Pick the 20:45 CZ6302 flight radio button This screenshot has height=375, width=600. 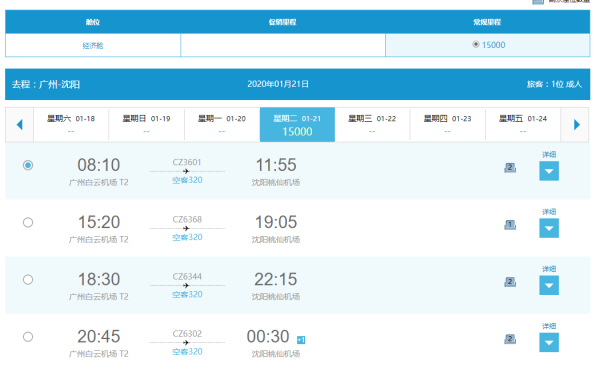[28, 337]
